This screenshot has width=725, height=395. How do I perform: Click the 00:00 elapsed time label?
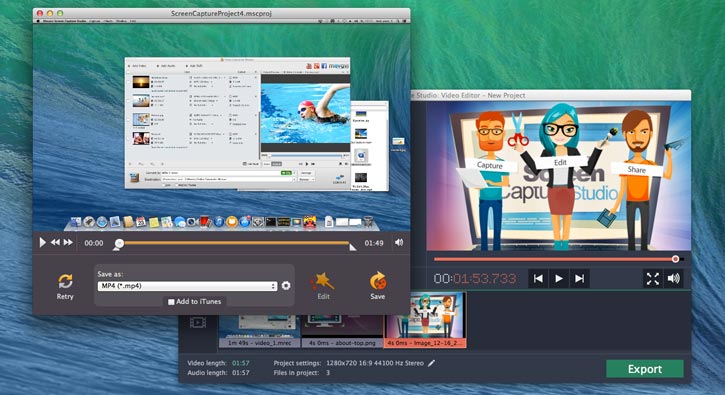click(94, 243)
